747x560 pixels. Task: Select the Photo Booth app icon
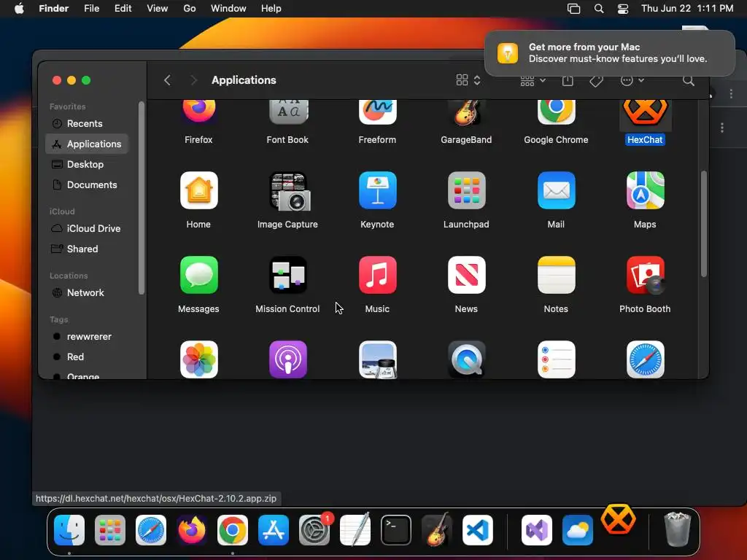click(645, 275)
